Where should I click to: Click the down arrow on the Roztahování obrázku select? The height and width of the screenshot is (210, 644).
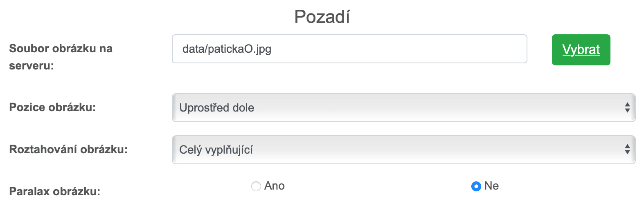point(627,152)
